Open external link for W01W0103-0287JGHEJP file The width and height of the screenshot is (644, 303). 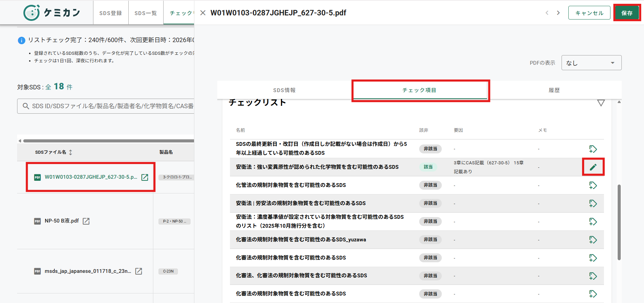coord(145,177)
